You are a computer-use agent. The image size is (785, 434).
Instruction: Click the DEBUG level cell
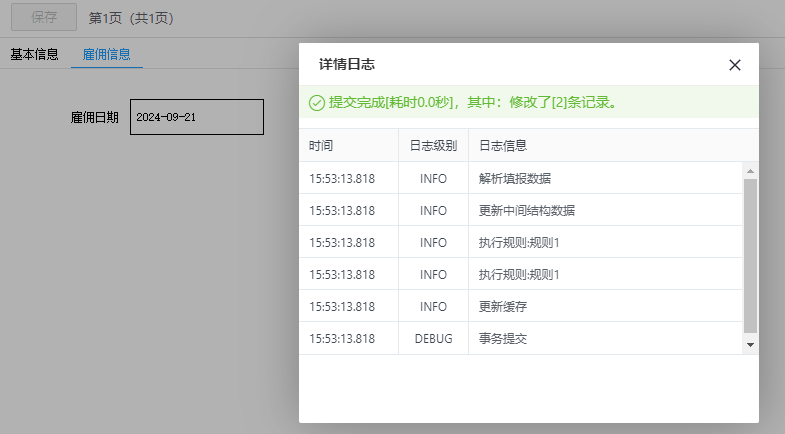point(433,338)
